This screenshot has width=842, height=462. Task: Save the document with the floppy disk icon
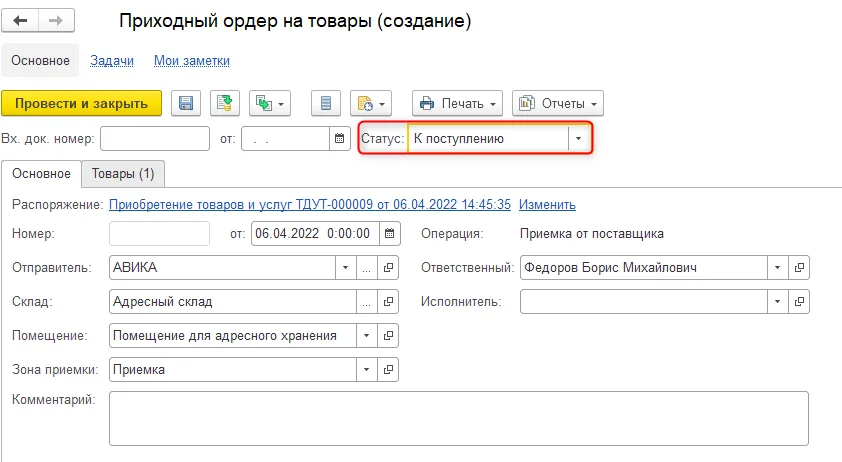pos(186,103)
